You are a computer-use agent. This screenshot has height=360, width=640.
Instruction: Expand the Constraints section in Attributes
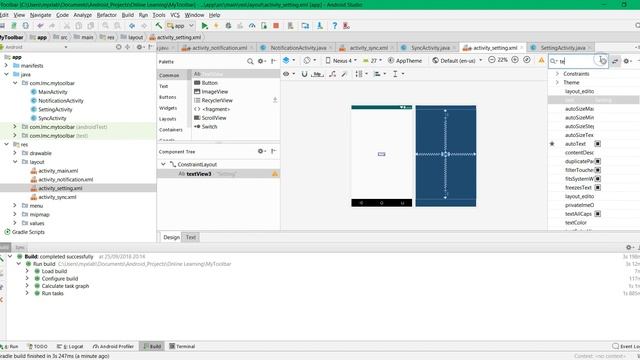557,74
